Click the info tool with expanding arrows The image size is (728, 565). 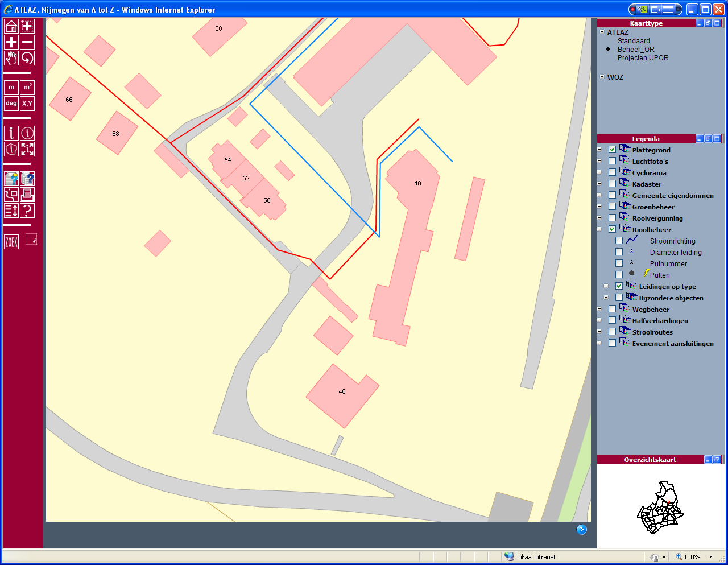tap(27, 149)
